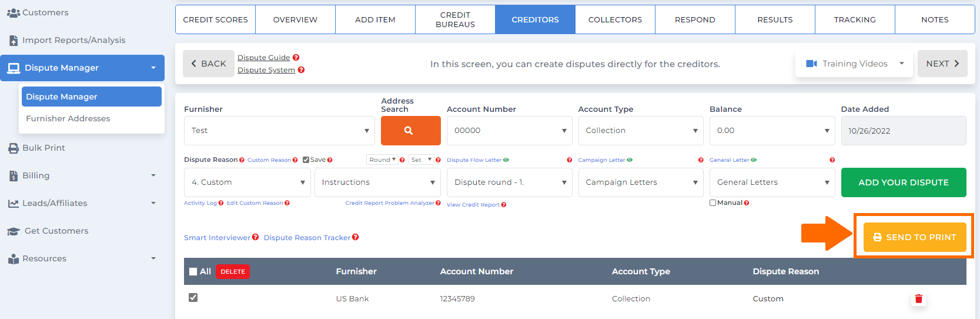The width and height of the screenshot is (980, 319).
Task: Open the Smart Interviewer link
Action: pyautogui.click(x=217, y=238)
